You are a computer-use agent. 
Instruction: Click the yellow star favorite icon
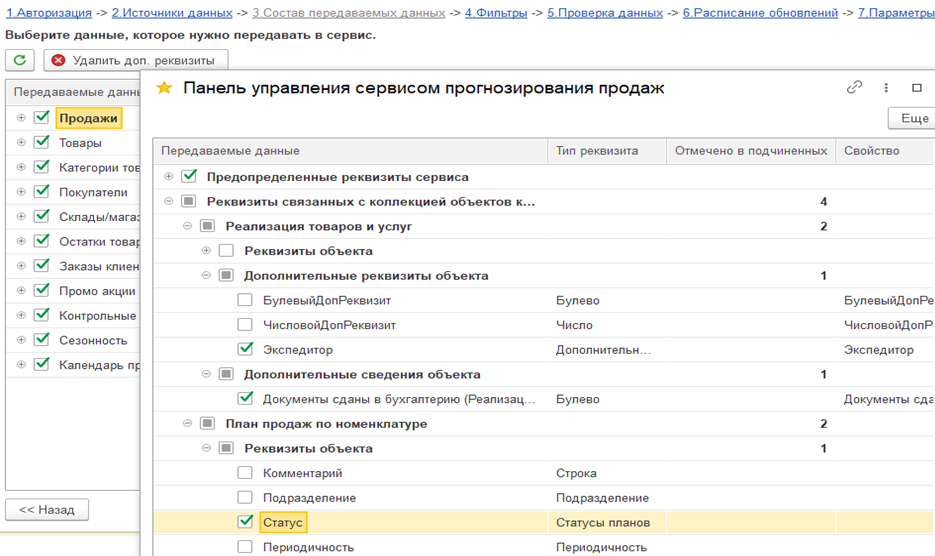(x=165, y=88)
